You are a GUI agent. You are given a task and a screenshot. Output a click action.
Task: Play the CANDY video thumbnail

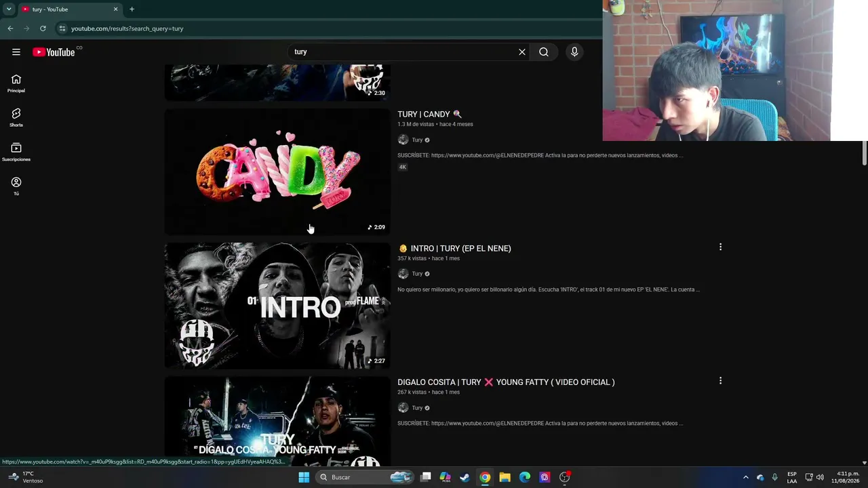[277, 172]
